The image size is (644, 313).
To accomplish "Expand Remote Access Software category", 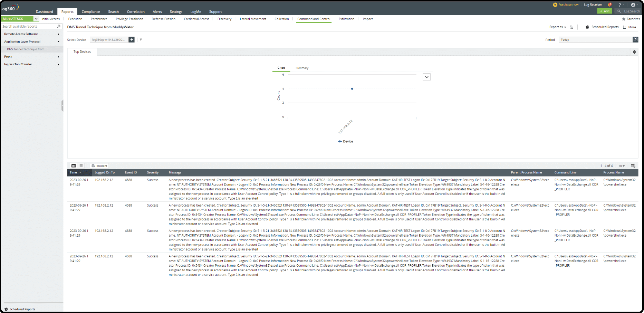I will click(58, 34).
